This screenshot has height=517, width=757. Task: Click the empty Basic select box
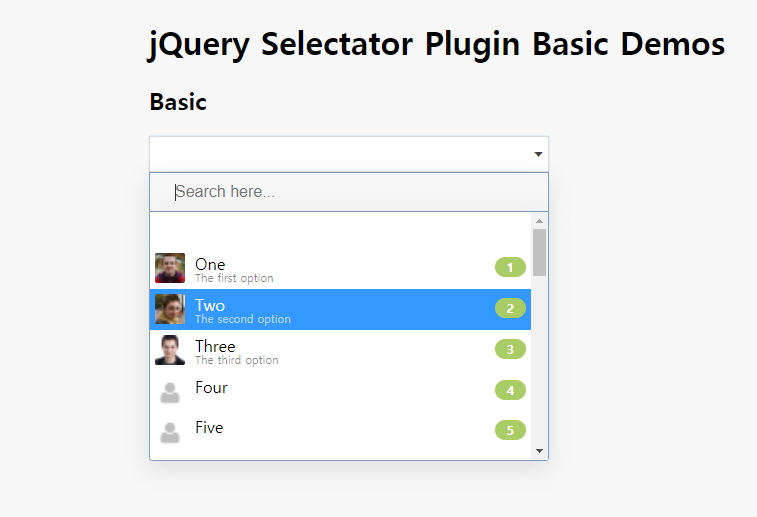pos(349,154)
